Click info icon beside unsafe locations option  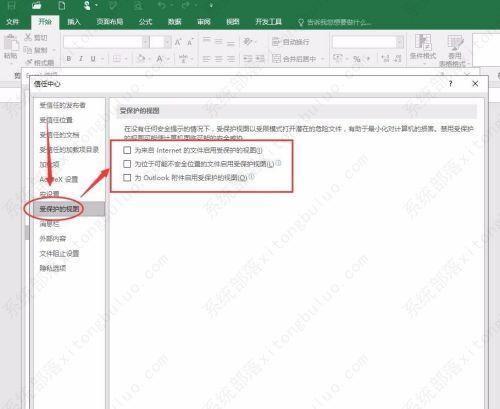coord(278,163)
